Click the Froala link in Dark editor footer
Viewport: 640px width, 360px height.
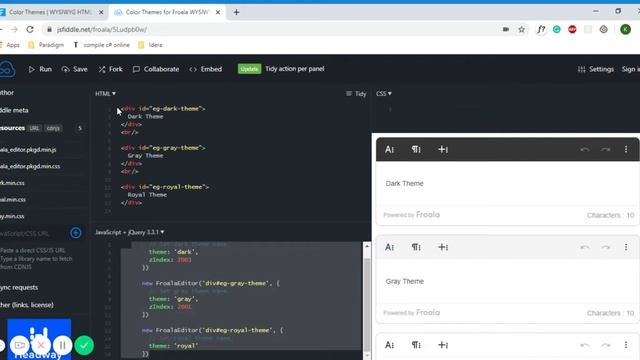[428, 215]
